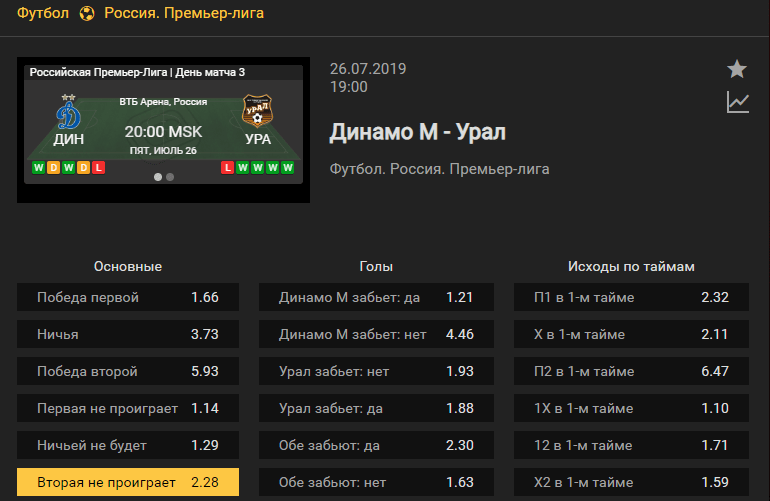The width and height of the screenshot is (770, 501).
Task: Click the УРА team abbreviation
Action: (258, 139)
